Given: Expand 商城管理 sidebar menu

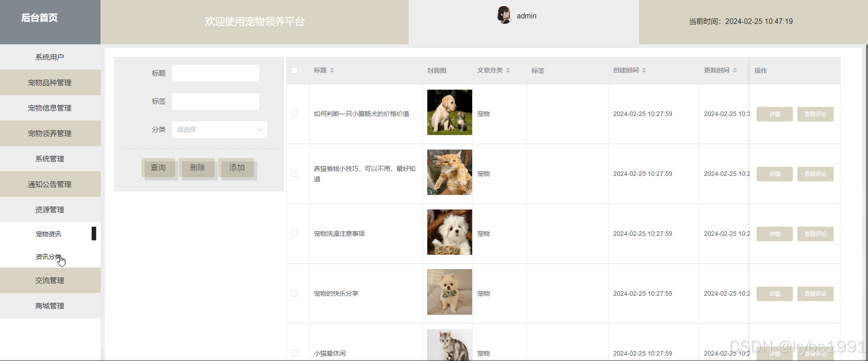Looking at the screenshot, I should 50,306.
